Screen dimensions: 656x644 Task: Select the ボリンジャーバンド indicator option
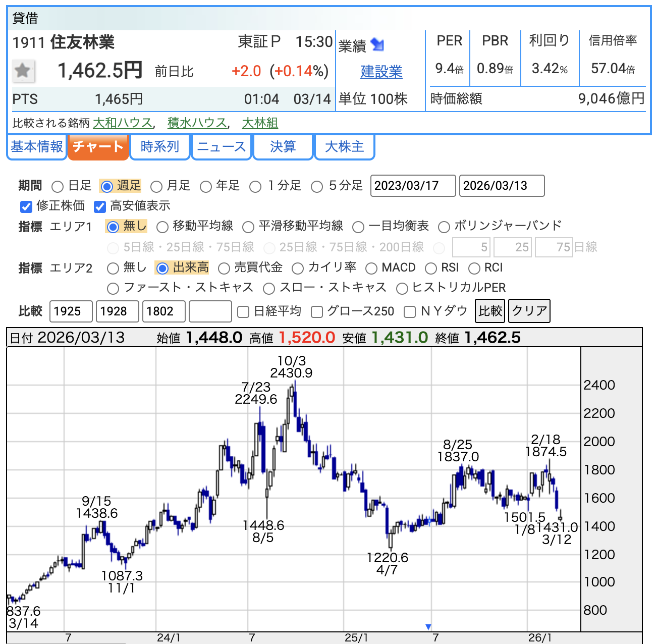click(x=444, y=227)
